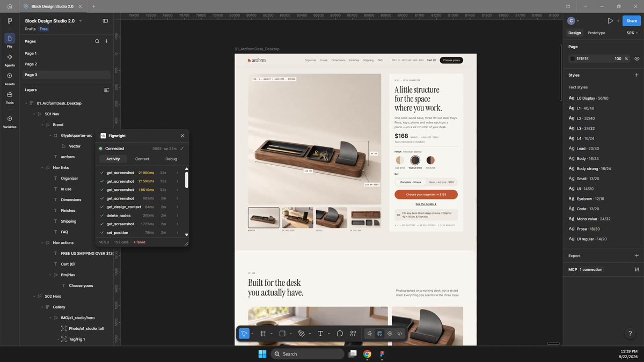Collapse the Nav links layer group
Screen dimensions: 644x362
(42, 167)
